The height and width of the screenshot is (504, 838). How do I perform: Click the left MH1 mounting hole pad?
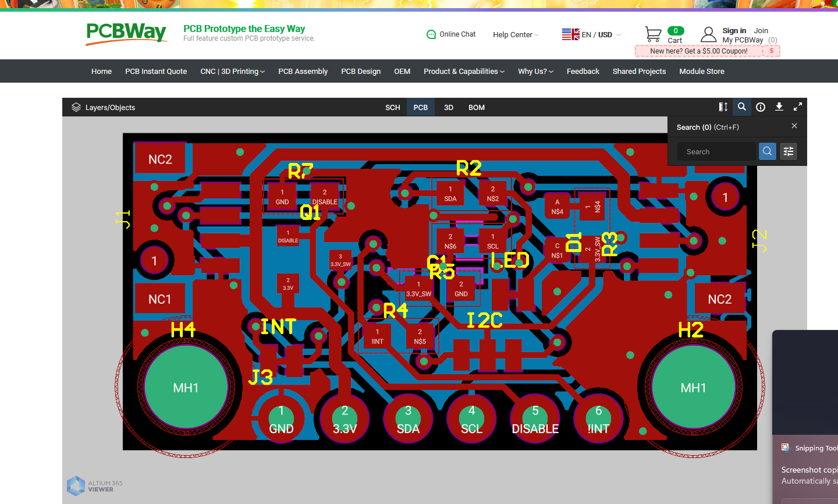click(x=186, y=388)
